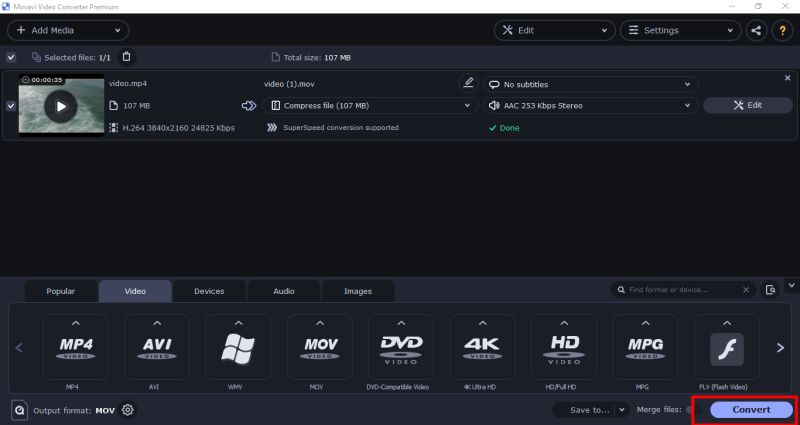
Task: Click the output name video (1).mov
Action: [x=289, y=84]
